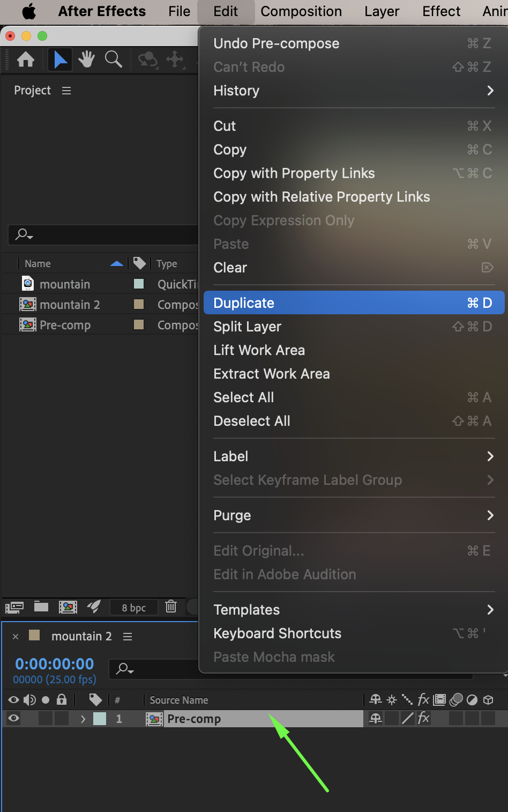Delete selected item with trash icon
The image size is (508, 812).
click(x=171, y=607)
